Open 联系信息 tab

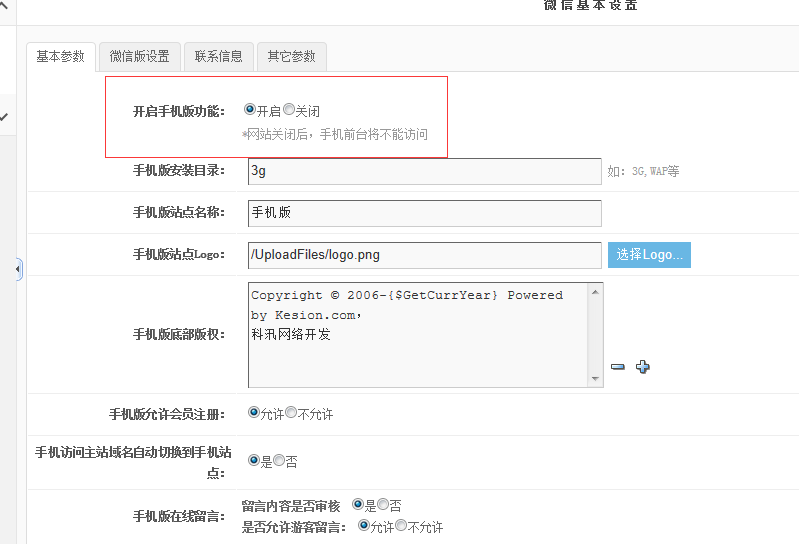pos(219,57)
